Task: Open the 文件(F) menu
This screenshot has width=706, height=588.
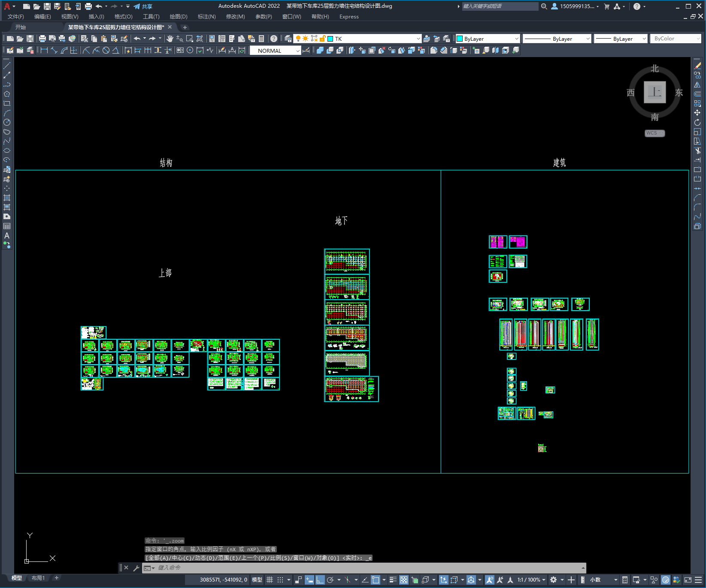Action: pyautogui.click(x=16, y=17)
